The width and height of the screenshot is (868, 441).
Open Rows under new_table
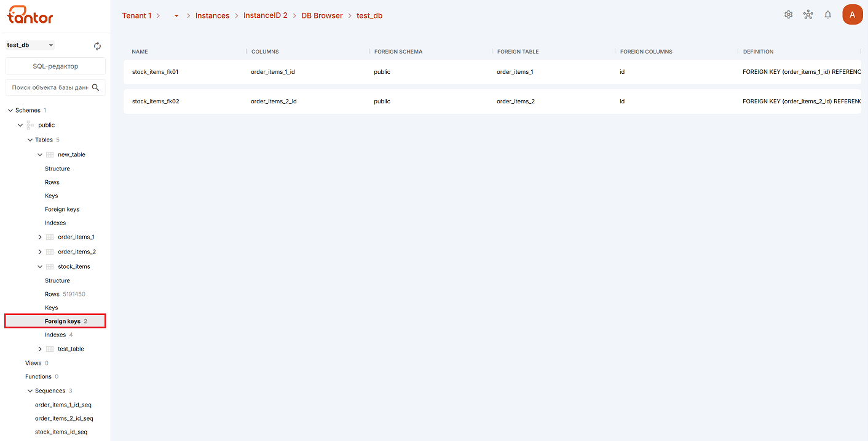click(x=52, y=182)
